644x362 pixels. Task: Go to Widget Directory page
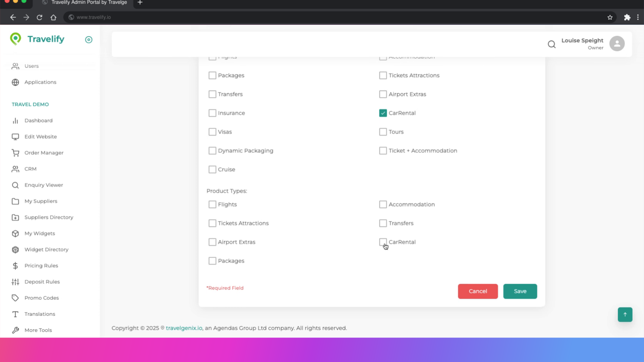46,250
